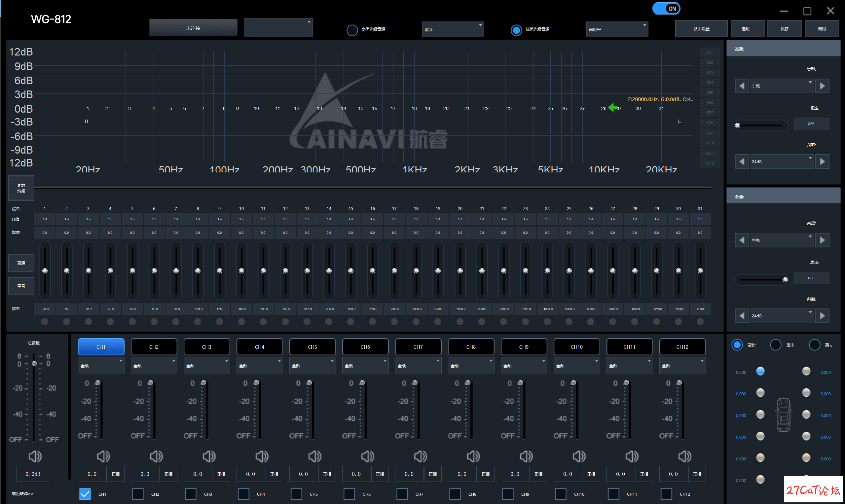Click high-pass slope next arrow
The width and height of the screenshot is (845, 504).
point(822,161)
